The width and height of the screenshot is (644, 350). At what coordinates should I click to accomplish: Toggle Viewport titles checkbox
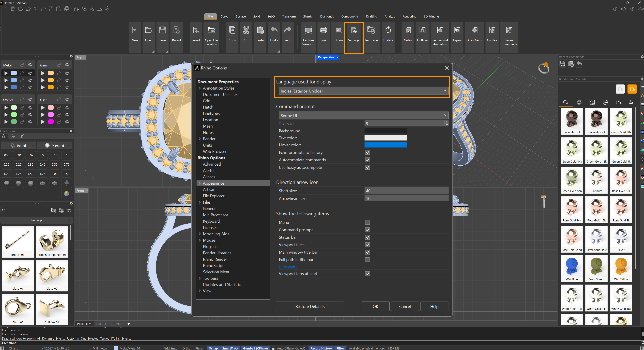tap(367, 245)
